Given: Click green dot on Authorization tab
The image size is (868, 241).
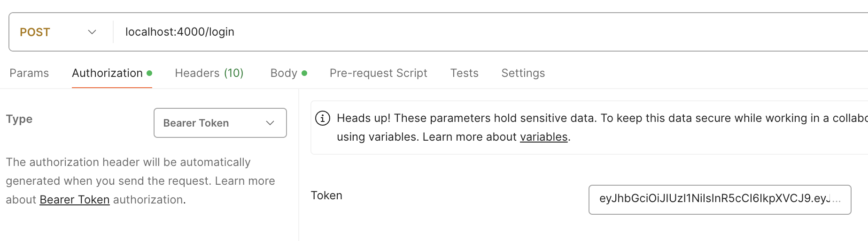Looking at the screenshot, I should pyautogui.click(x=149, y=73).
